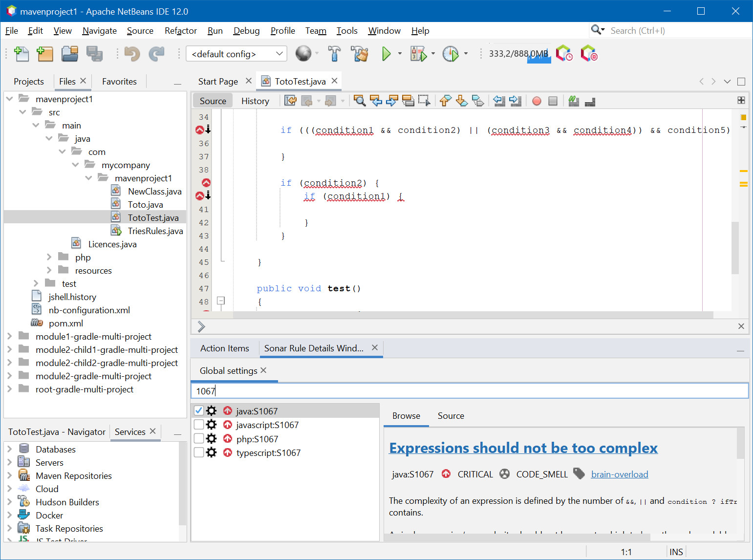Click the New Project toolbar icon
The height and width of the screenshot is (560, 753).
[x=45, y=54]
